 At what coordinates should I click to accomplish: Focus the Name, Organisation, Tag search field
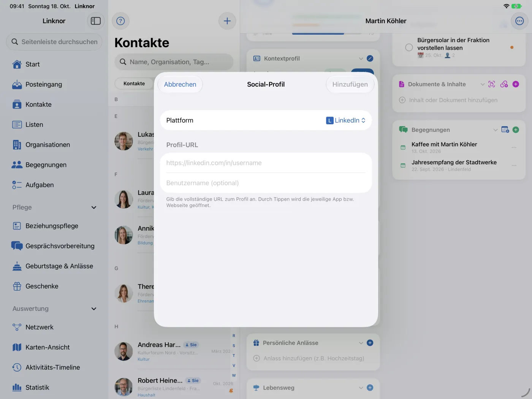(174, 62)
